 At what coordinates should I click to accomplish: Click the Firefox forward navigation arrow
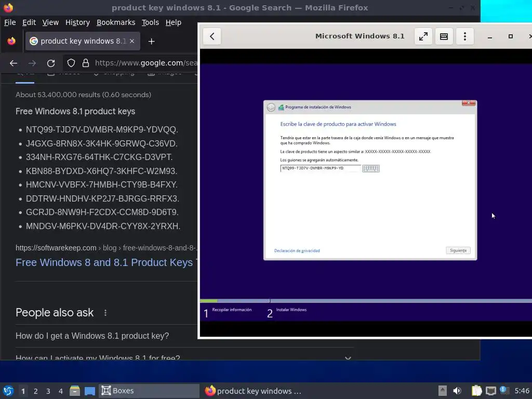click(32, 63)
